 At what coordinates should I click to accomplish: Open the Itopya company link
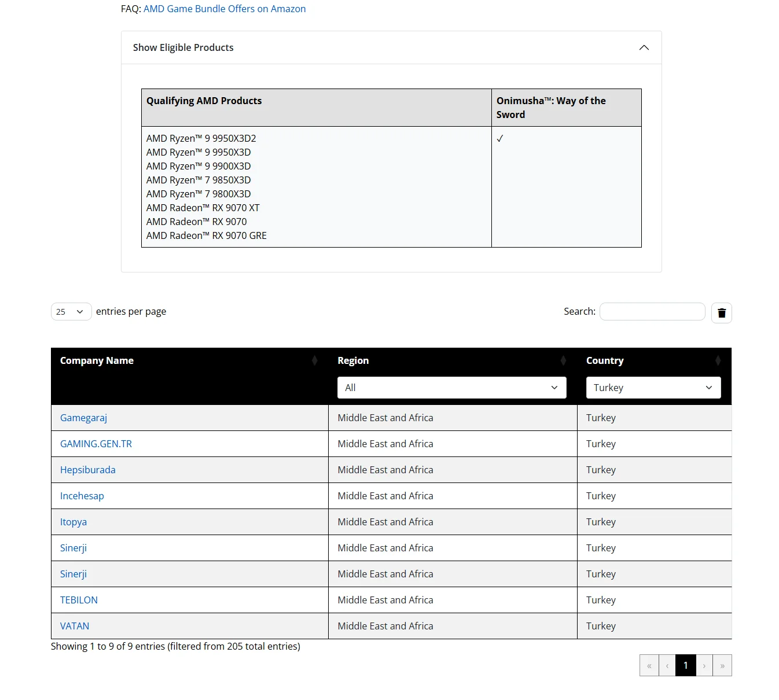tap(74, 522)
